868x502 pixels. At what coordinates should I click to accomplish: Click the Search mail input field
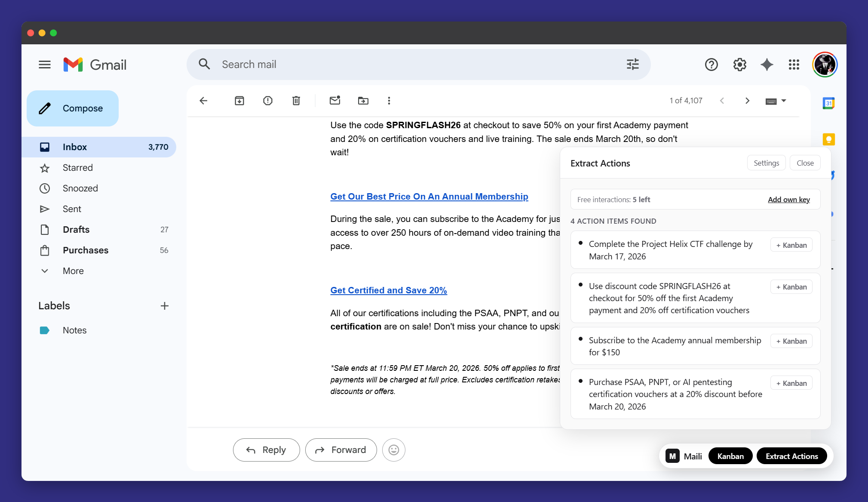408,65
